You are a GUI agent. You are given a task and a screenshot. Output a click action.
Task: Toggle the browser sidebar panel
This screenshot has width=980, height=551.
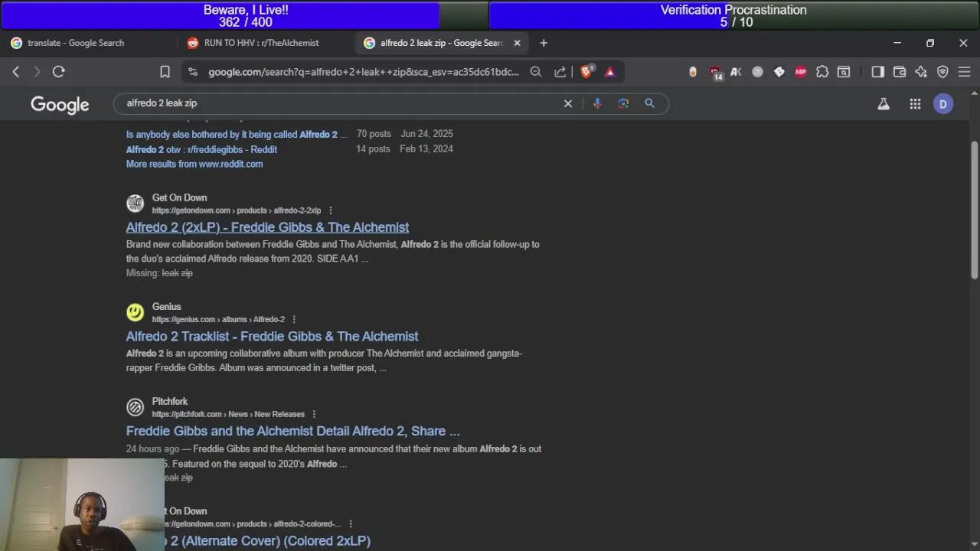coord(878,72)
